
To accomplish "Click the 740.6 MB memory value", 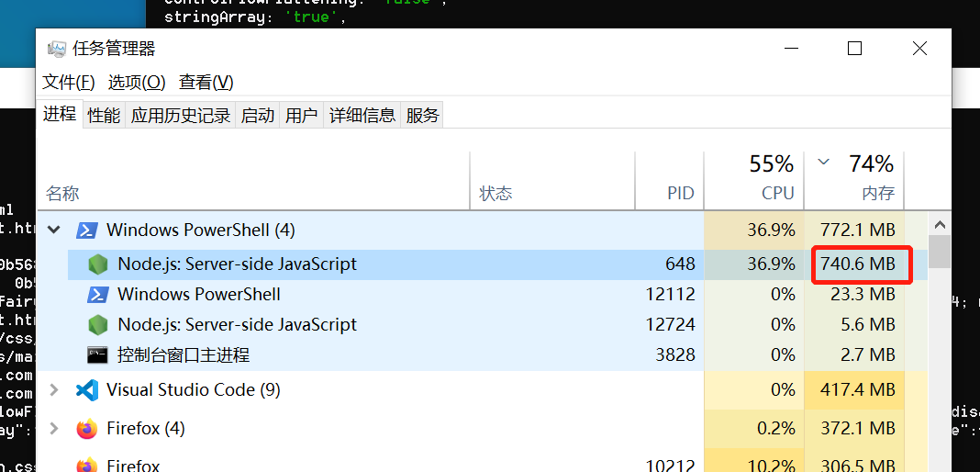I will pyautogui.click(x=858, y=264).
